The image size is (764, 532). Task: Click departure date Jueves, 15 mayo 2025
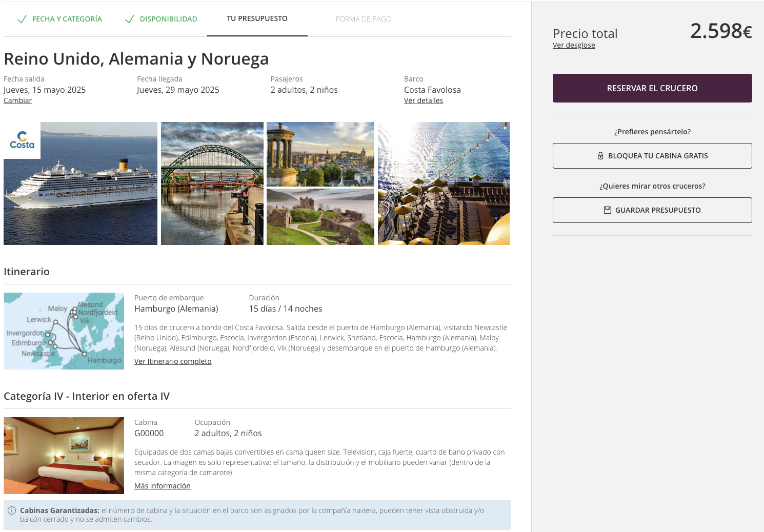(45, 90)
